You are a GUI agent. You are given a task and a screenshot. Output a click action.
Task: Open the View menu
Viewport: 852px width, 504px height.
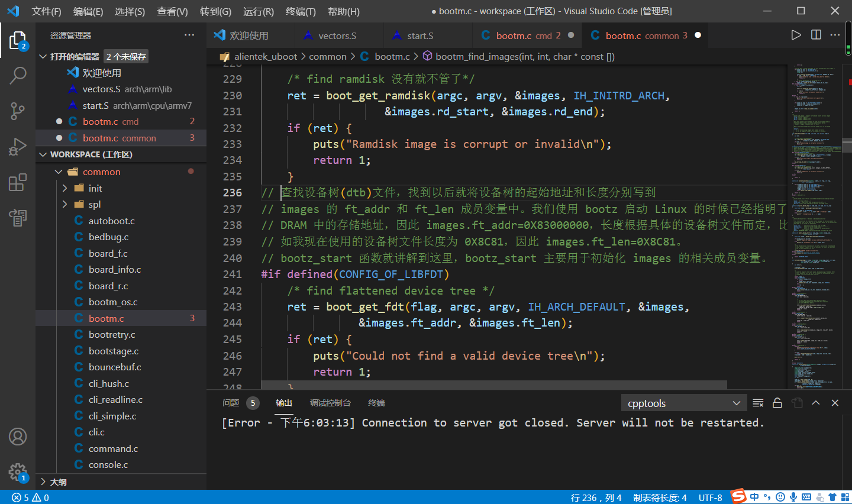click(172, 11)
